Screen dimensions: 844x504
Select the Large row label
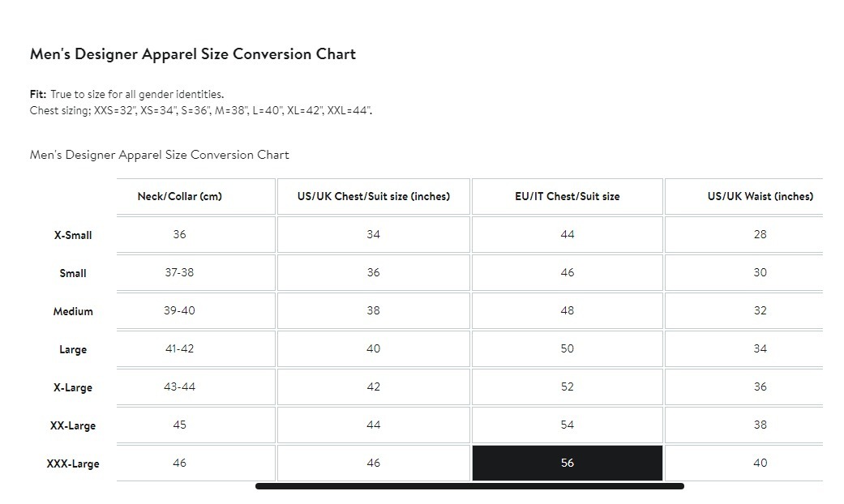click(73, 349)
